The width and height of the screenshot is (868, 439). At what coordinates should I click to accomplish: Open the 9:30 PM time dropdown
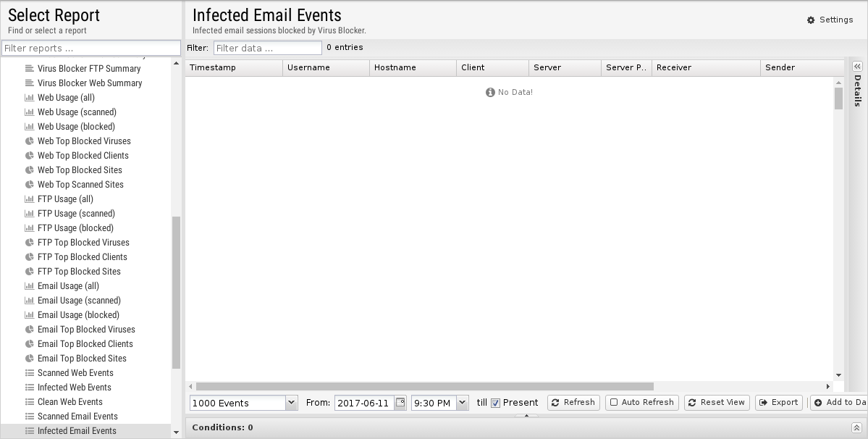pos(462,403)
